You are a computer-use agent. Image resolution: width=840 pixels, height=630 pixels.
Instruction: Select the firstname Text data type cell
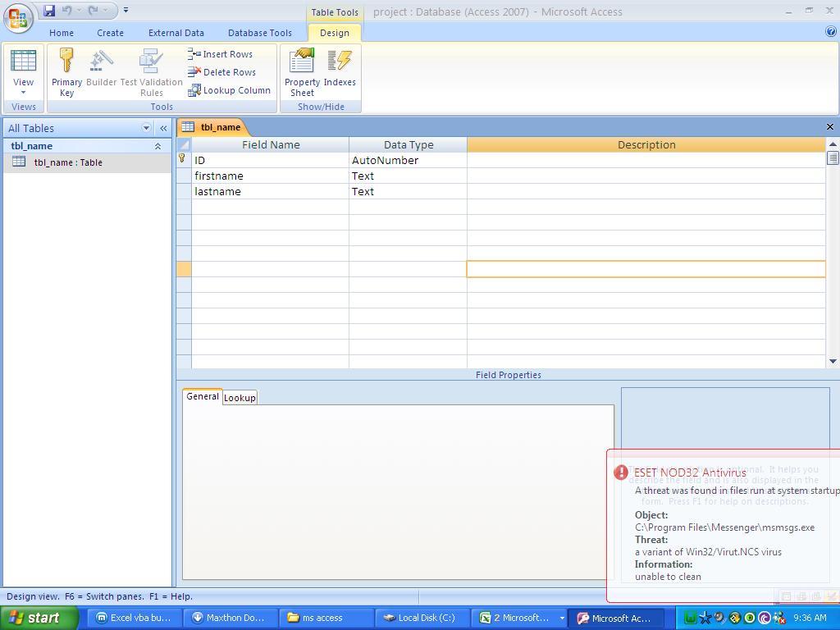coord(408,176)
